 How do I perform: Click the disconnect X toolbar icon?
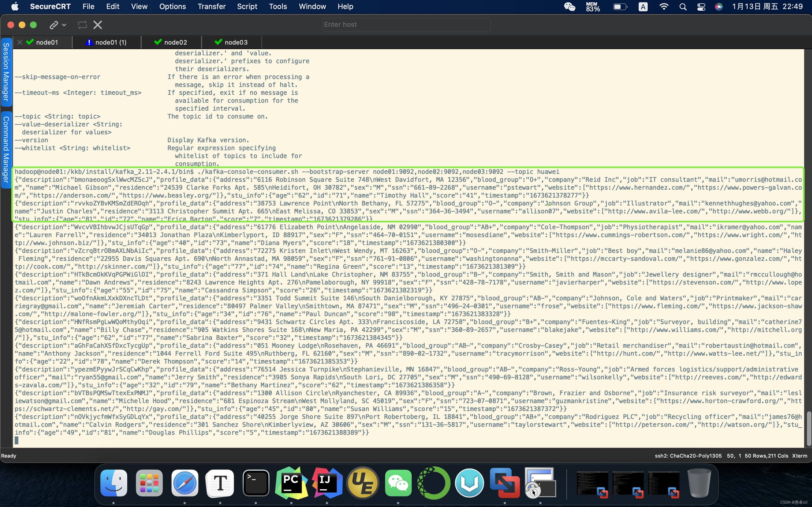click(x=98, y=25)
